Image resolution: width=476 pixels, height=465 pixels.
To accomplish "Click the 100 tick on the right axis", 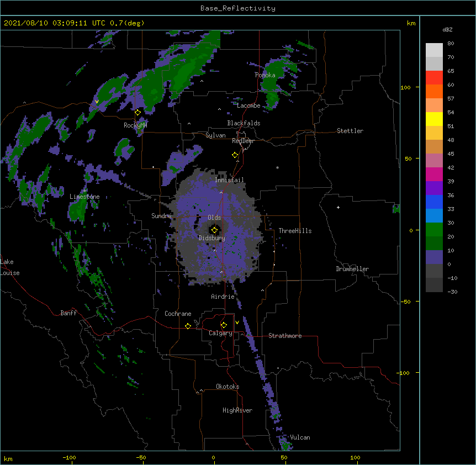I will point(405,87).
